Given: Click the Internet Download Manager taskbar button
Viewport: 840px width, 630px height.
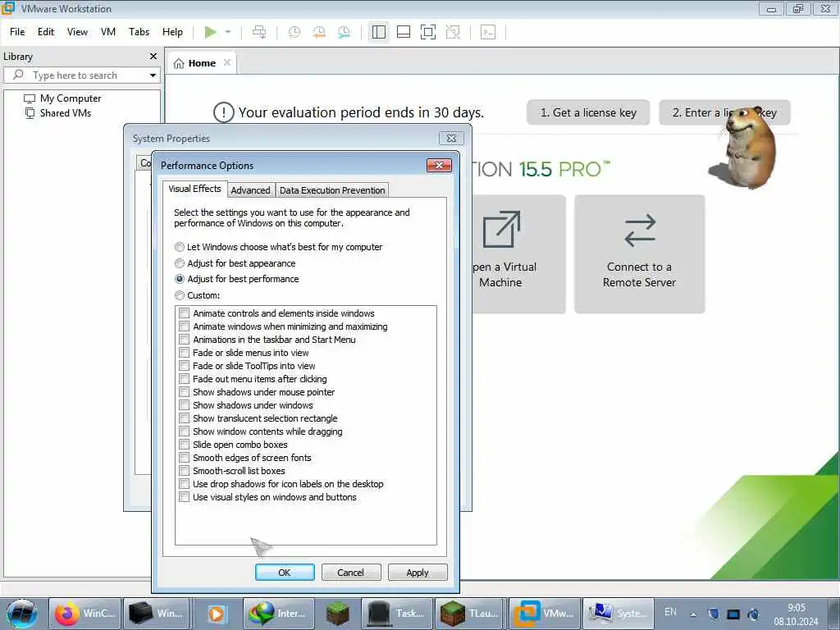Looking at the screenshot, I should click(x=278, y=614).
